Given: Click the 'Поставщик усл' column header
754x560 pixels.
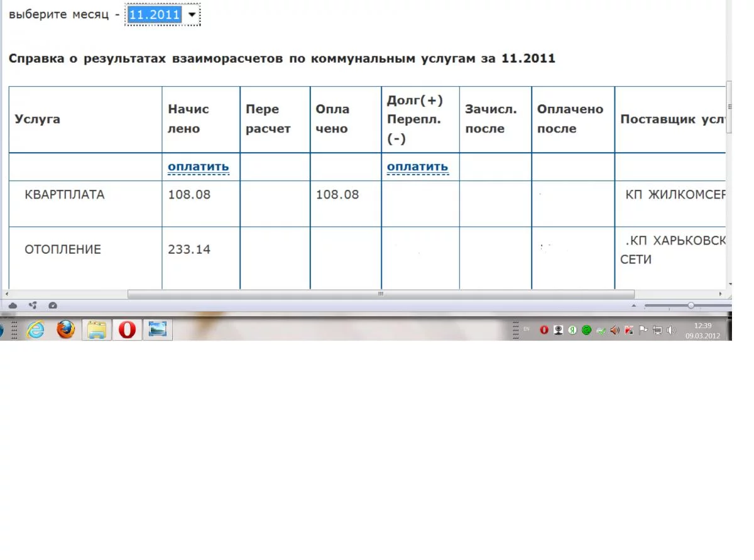Looking at the screenshot, I should click(670, 119).
